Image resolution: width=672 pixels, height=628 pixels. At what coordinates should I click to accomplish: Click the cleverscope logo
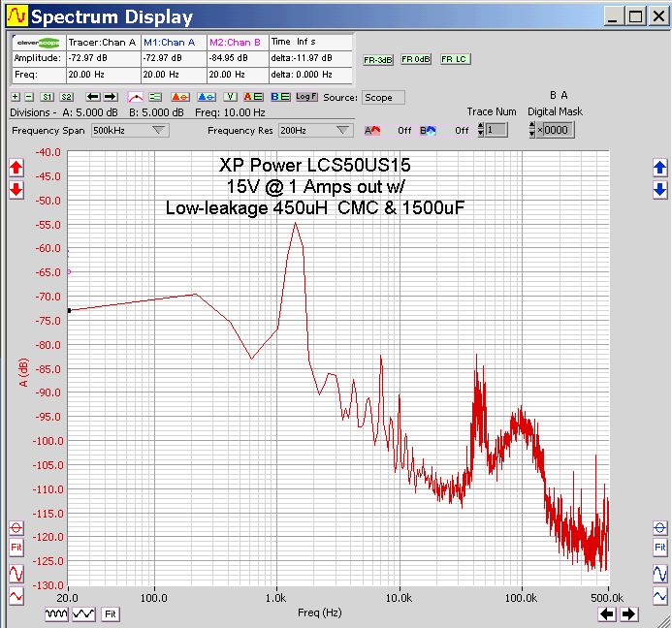click(38, 43)
